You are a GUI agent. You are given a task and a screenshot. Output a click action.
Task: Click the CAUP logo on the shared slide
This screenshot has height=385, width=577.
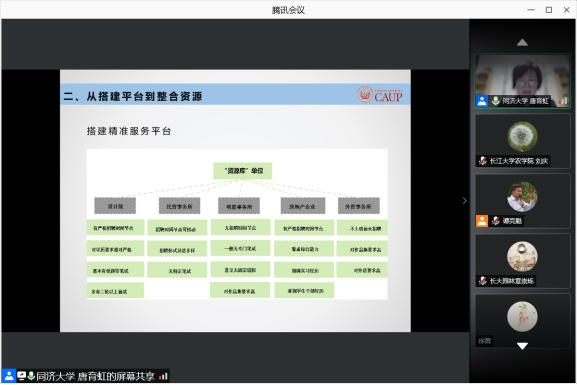[379, 95]
